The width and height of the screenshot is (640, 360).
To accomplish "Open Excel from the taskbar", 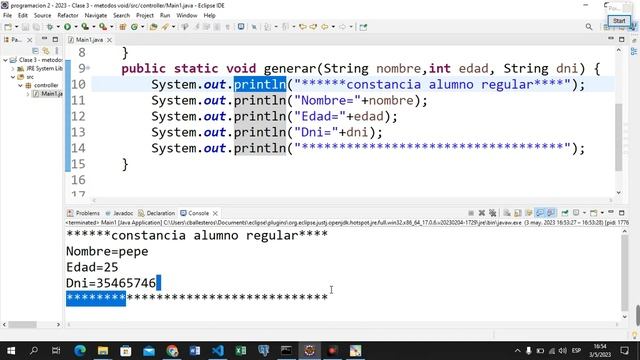I will click(241, 351).
